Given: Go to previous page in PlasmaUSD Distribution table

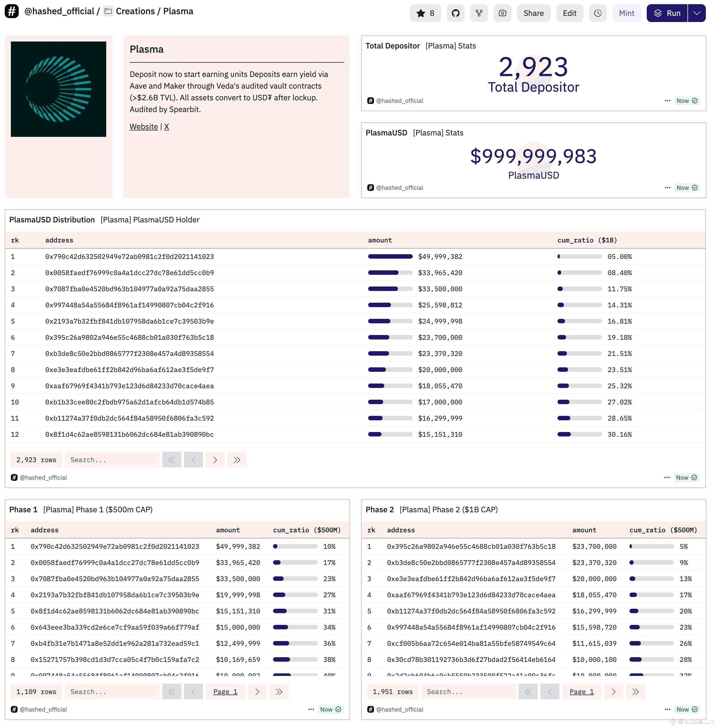Looking at the screenshot, I should [x=194, y=460].
